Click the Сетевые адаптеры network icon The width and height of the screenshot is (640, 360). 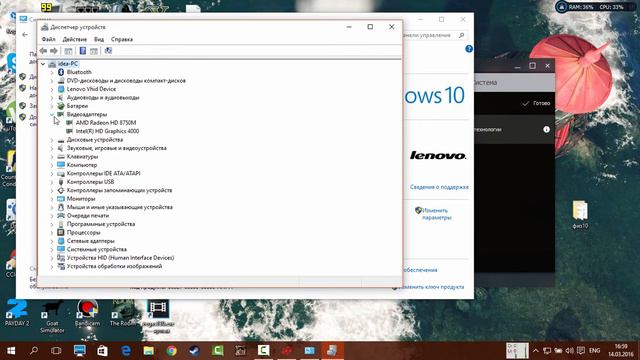[x=61, y=241]
